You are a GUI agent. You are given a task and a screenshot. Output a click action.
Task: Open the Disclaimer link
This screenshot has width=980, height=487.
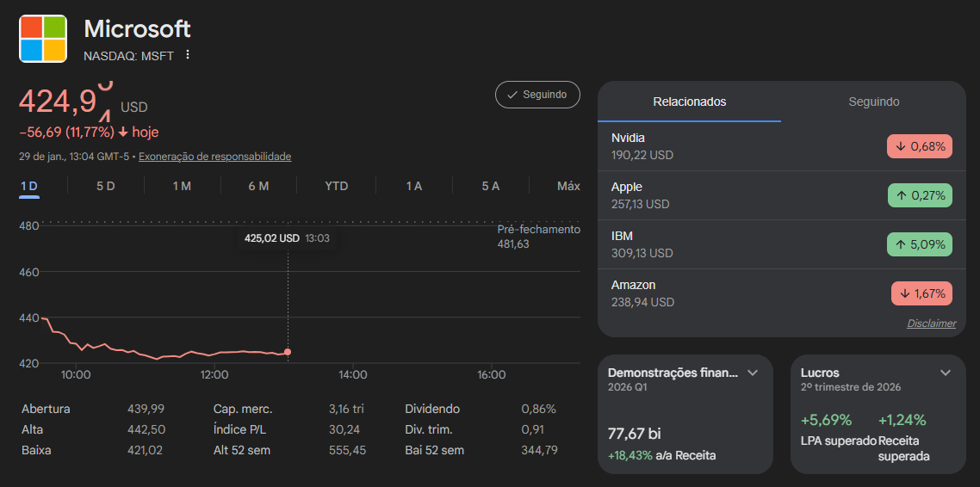point(931,324)
